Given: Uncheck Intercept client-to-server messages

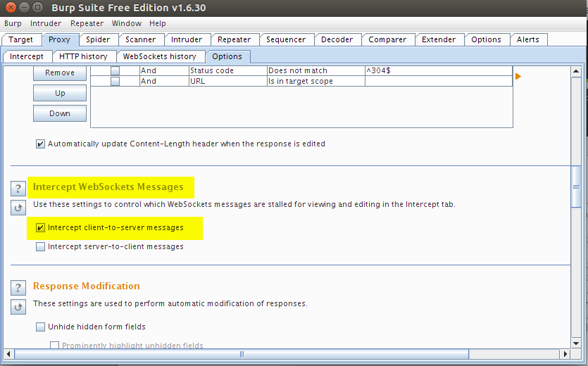Looking at the screenshot, I should pos(40,227).
